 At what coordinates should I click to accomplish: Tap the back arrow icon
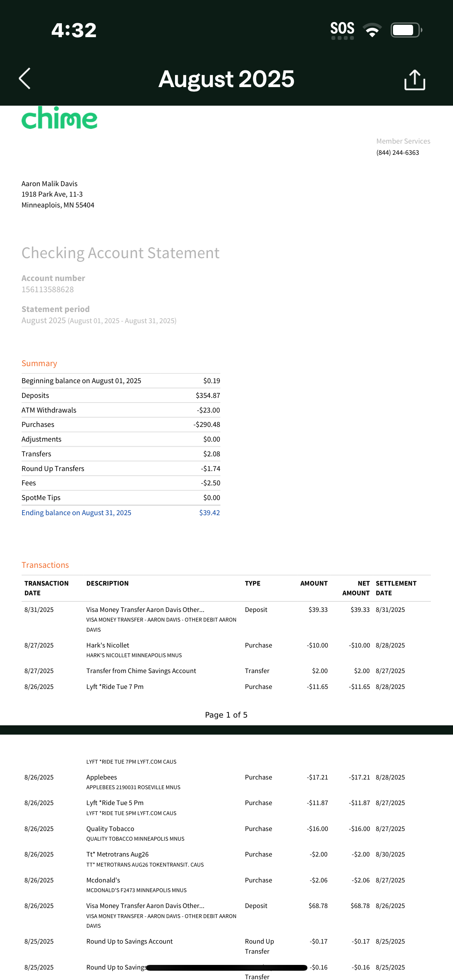(x=25, y=79)
